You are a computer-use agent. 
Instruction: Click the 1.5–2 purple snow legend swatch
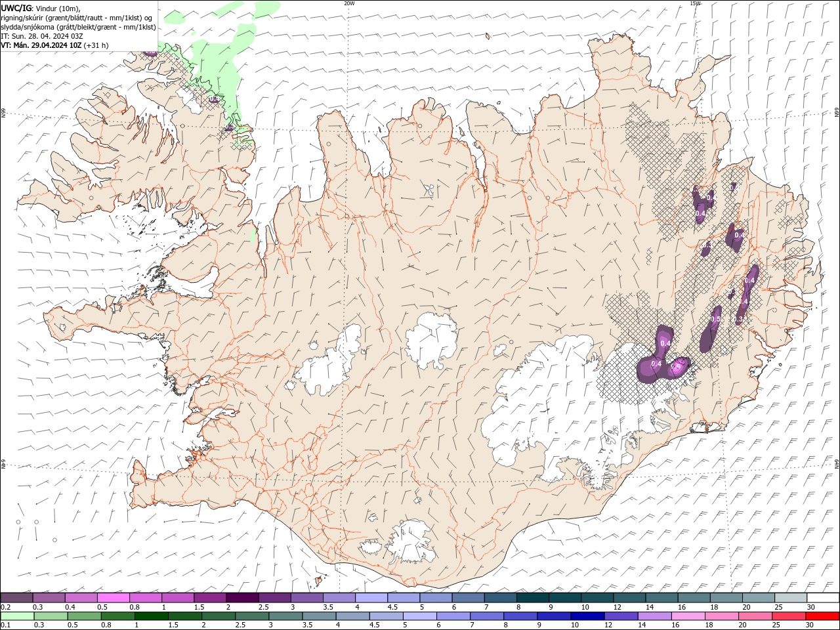(x=209, y=598)
